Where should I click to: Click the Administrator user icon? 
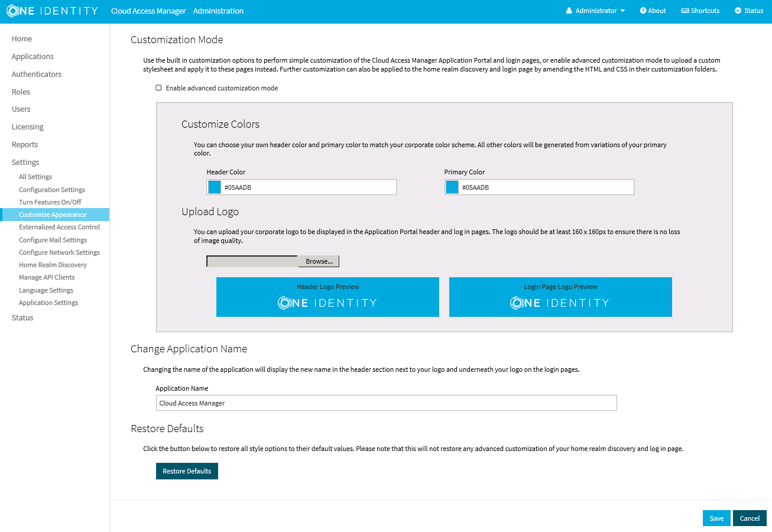(x=569, y=11)
